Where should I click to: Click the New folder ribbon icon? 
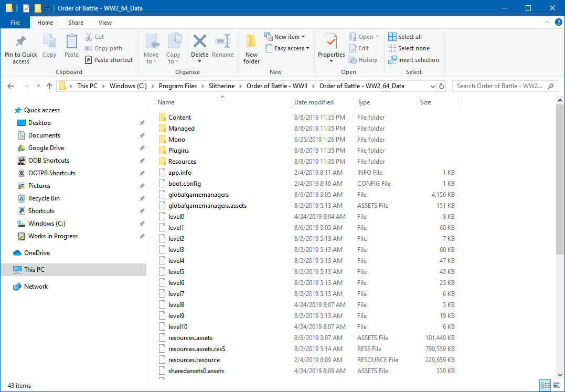point(251,42)
